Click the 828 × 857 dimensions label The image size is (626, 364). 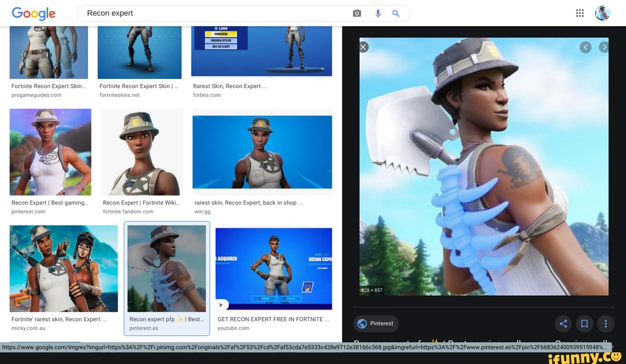point(372,290)
